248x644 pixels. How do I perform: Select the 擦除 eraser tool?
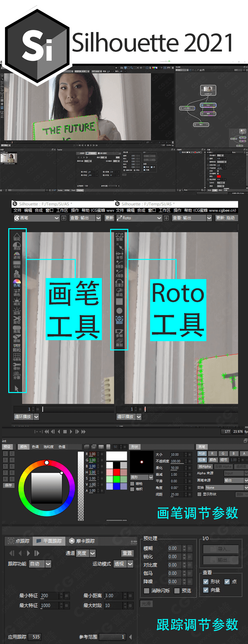[x=17, y=338]
